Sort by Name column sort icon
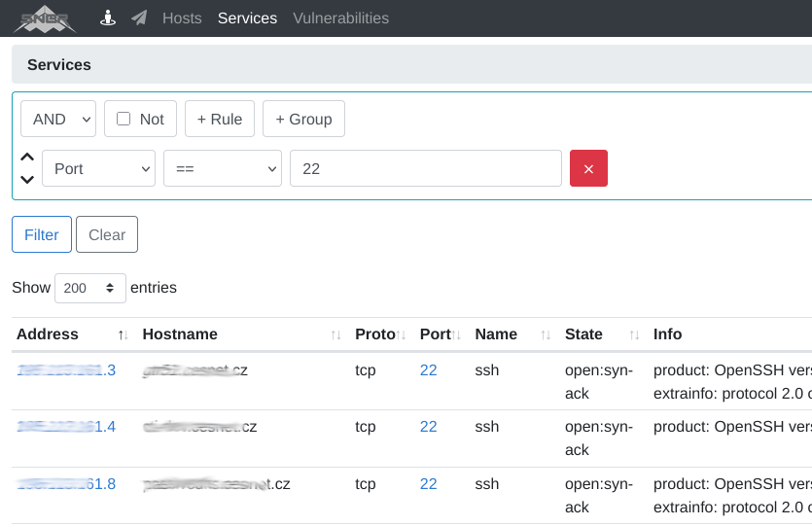 tap(546, 334)
